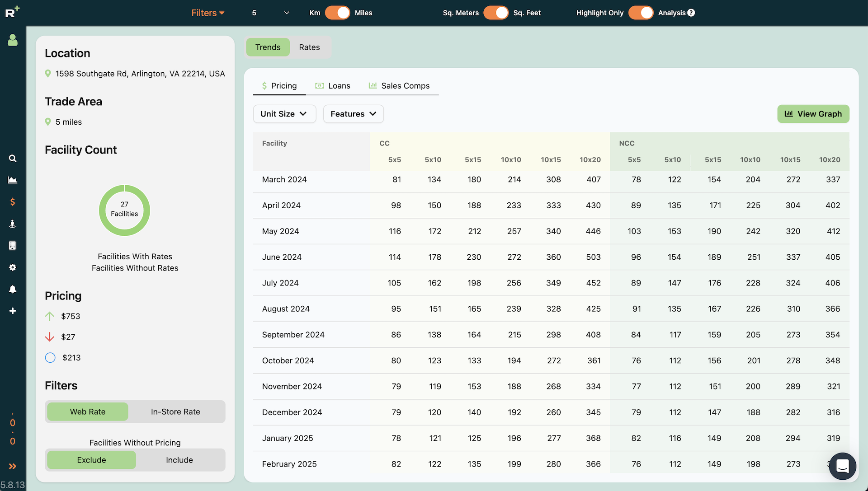This screenshot has width=868, height=491.
Task: Click the dollar sign on Pricing tab
Action: [x=264, y=86]
